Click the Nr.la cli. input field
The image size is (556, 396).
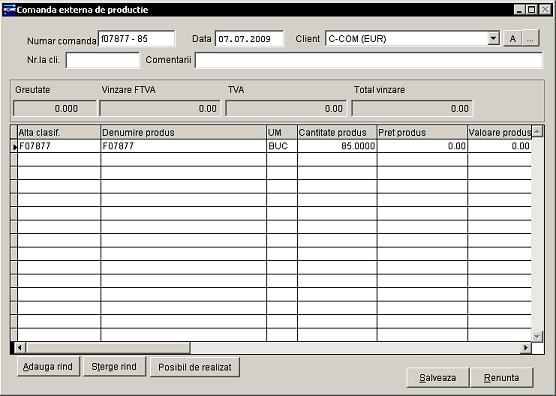click(x=102, y=60)
